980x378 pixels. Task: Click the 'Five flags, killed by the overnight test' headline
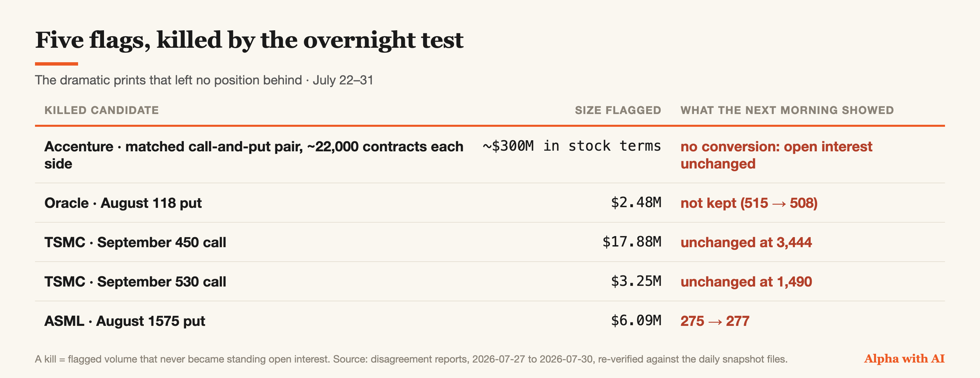pyautogui.click(x=249, y=40)
